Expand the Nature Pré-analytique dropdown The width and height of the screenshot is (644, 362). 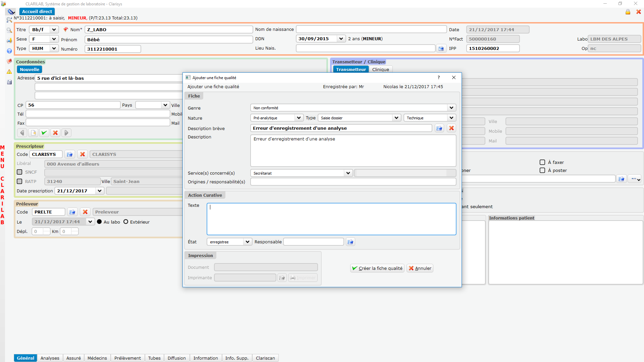tap(299, 118)
